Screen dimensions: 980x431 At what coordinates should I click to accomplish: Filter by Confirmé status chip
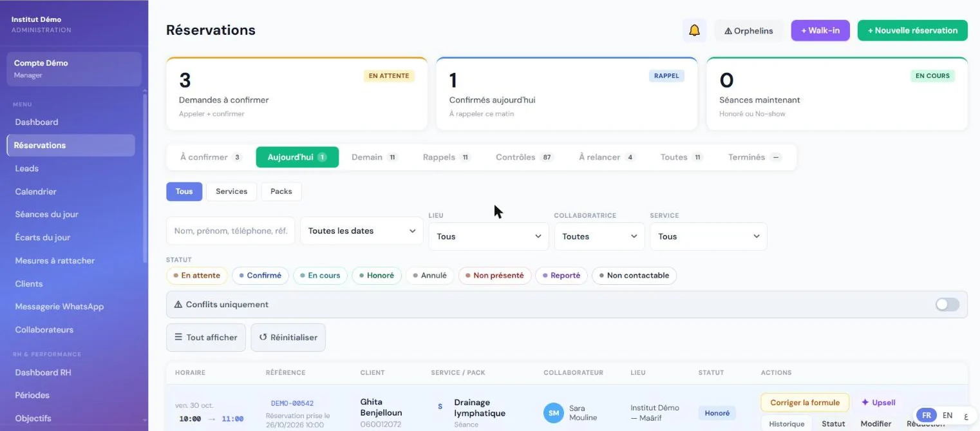pos(260,276)
